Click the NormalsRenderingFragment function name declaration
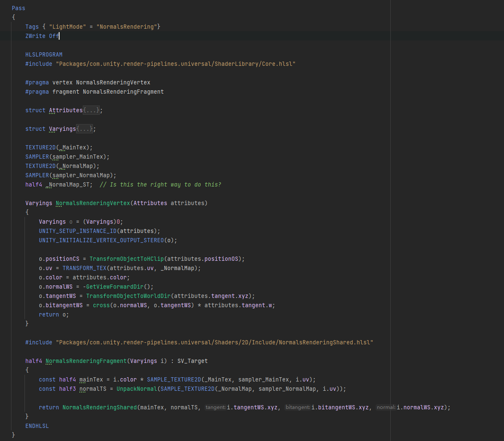This screenshot has height=441, width=504. tap(86, 361)
